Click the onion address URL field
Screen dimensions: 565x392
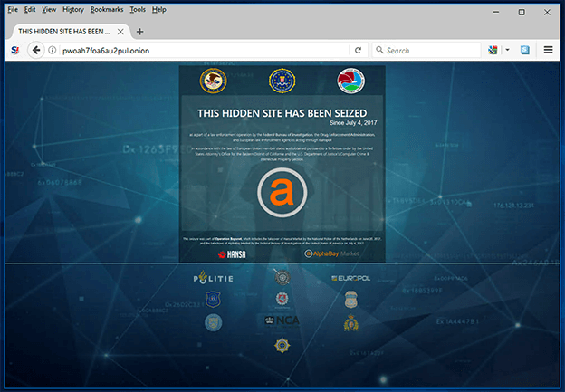[x=202, y=51]
